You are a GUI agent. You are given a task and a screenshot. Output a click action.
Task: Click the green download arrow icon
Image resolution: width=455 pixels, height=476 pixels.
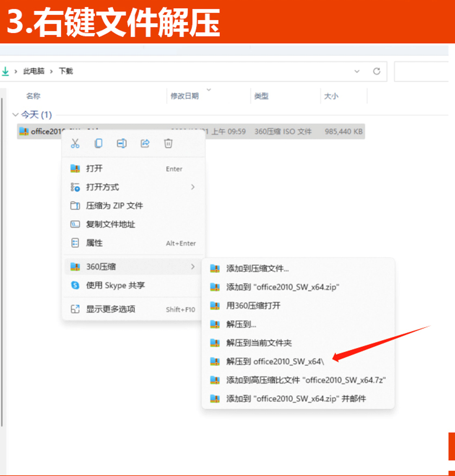[6, 71]
